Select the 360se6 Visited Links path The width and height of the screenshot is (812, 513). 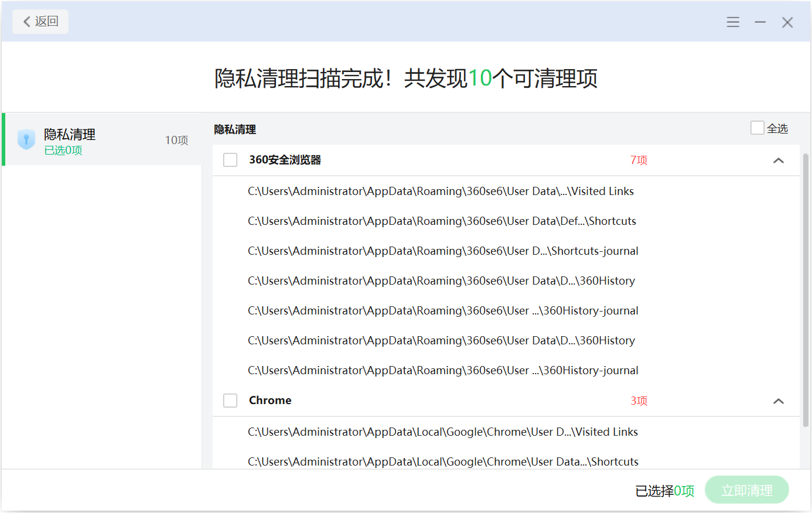[x=441, y=191]
